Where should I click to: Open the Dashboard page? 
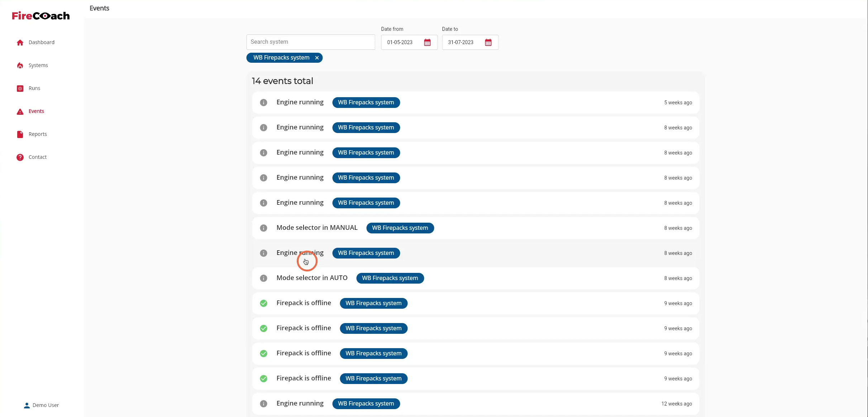[x=42, y=42]
